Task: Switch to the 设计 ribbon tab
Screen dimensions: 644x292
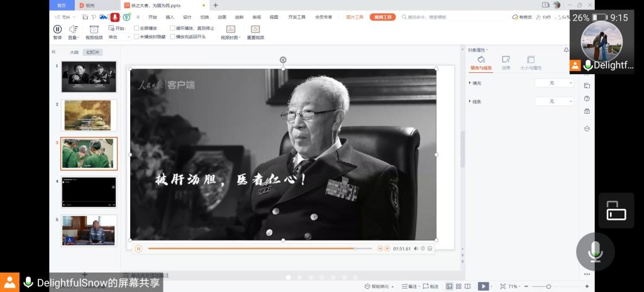Action: coord(187,17)
